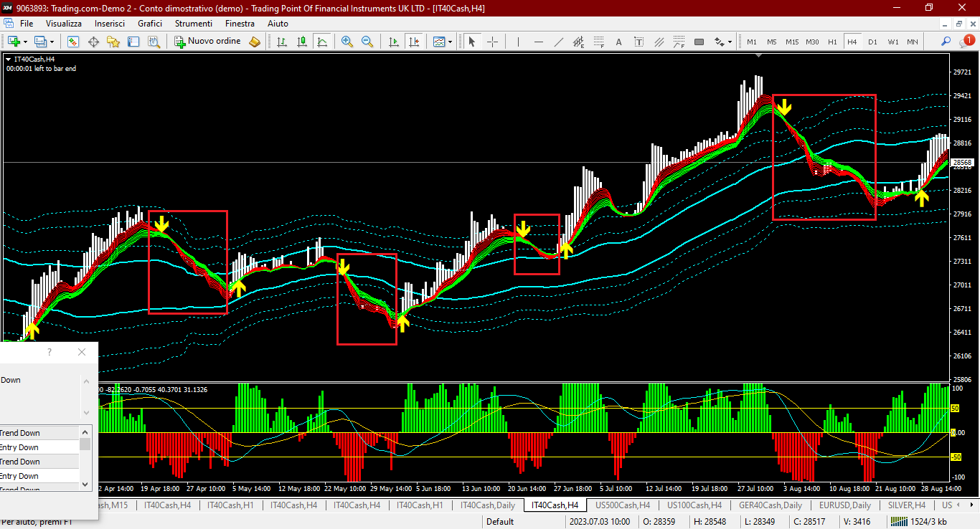Select the horizontal line tool

pyautogui.click(x=538, y=42)
